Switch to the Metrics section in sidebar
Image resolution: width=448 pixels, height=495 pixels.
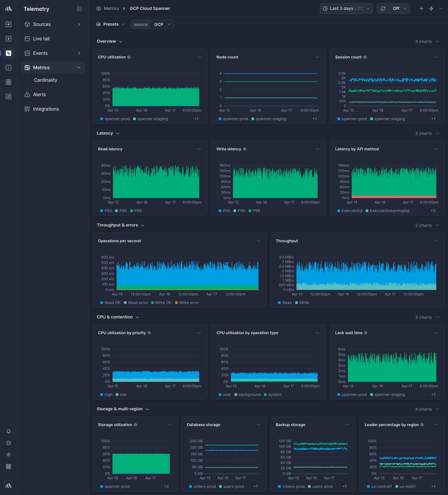click(41, 67)
